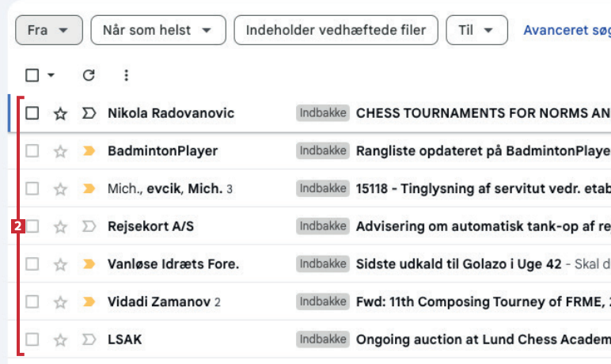This screenshot has height=364, width=611.
Task: Click the Indbakke label on the Rejsekort email
Action: [x=323, y=226]
